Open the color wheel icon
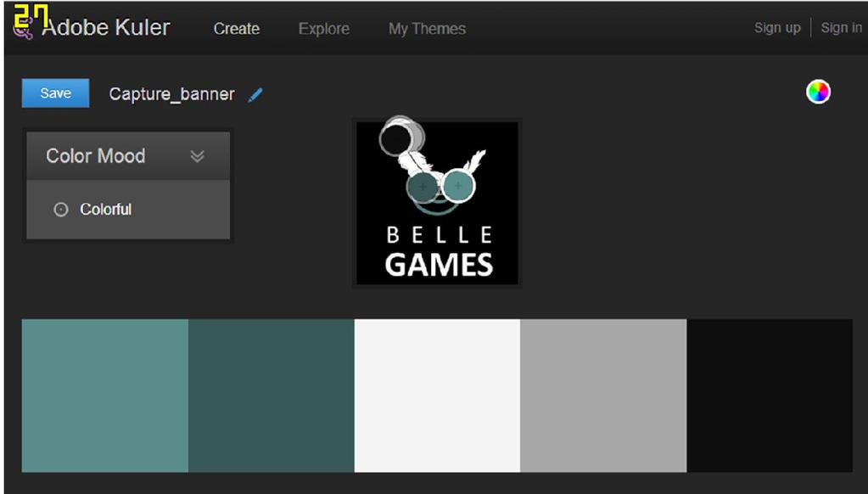 pyautogui.click(x=818, y=92)
